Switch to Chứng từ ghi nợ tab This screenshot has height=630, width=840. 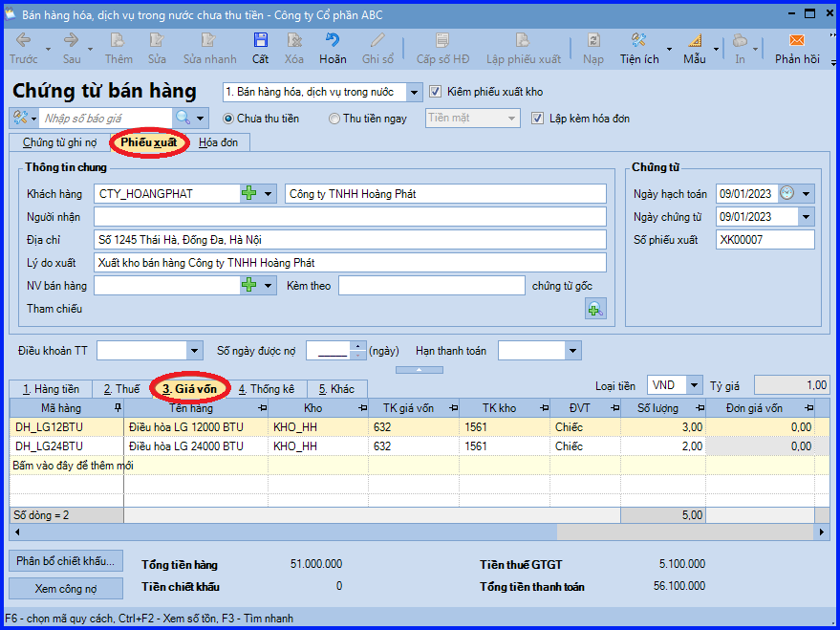pos(59,142)
